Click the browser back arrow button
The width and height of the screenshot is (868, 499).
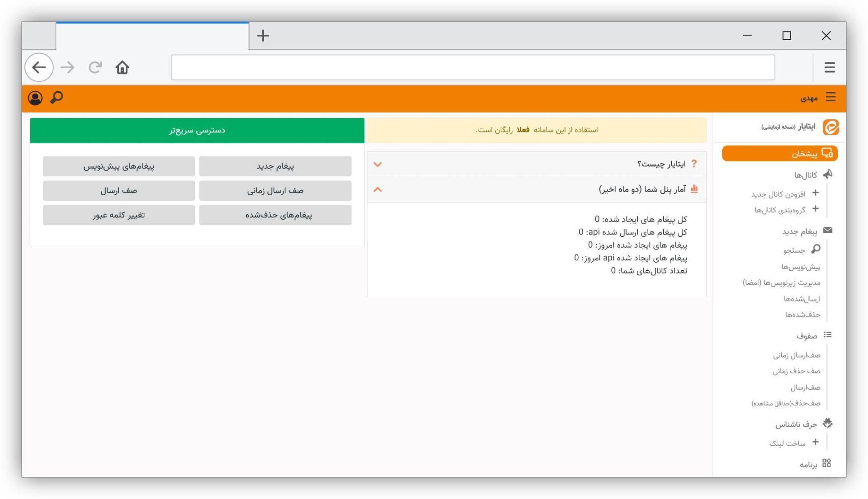pyautogui.click(x=39, y=67)
